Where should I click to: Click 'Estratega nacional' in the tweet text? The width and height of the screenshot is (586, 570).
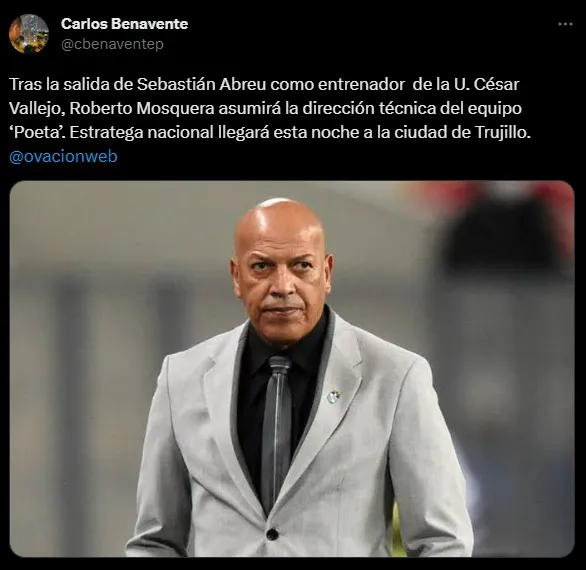point(141,132)
